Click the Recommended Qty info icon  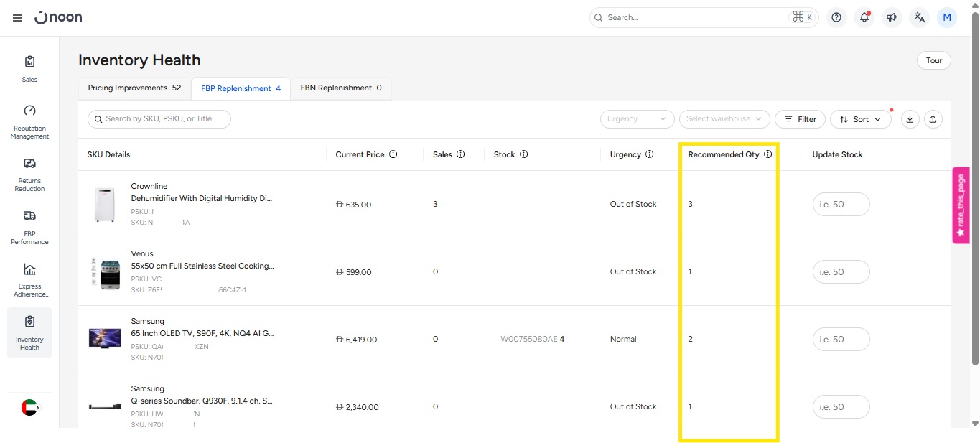point(767,154)
